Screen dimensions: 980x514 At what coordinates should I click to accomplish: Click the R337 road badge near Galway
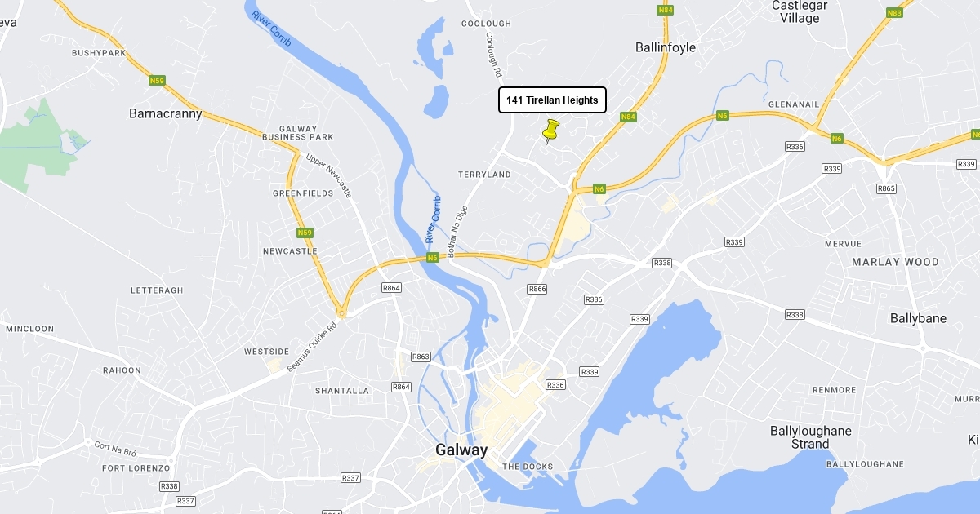coord(351,477)
